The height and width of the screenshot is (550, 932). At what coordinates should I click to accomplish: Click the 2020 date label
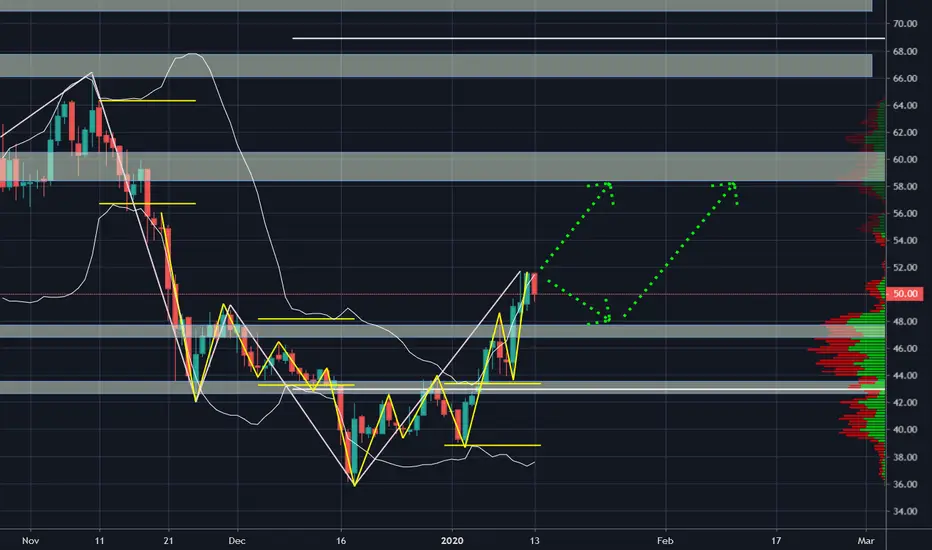(x=452, y=540)
